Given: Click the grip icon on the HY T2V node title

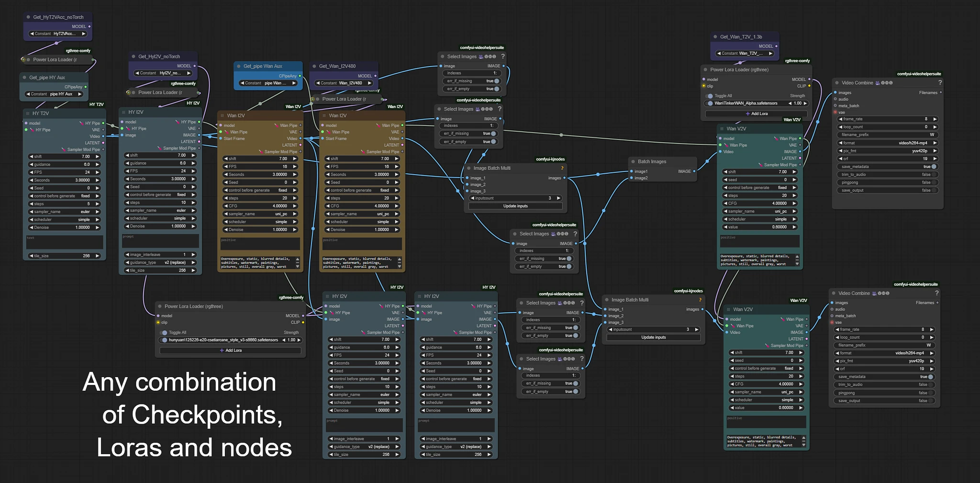Looking at the screenshot, I should coord(28,113).
